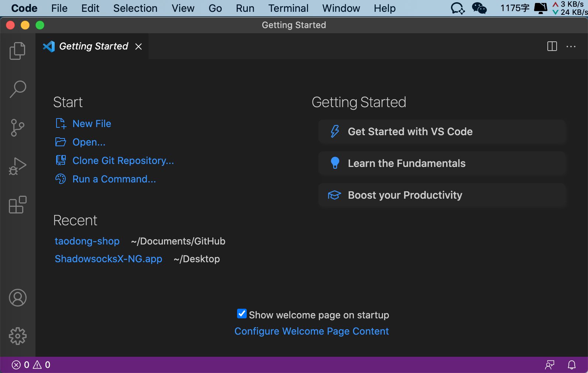Click the Run a Command palette icon

[61, 179]
